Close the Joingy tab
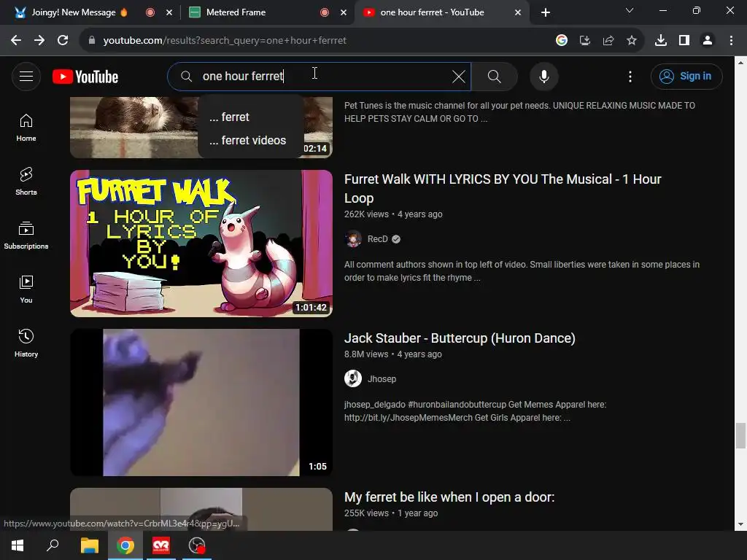Viewport: 747px width, 560px height. pos(169,12)
